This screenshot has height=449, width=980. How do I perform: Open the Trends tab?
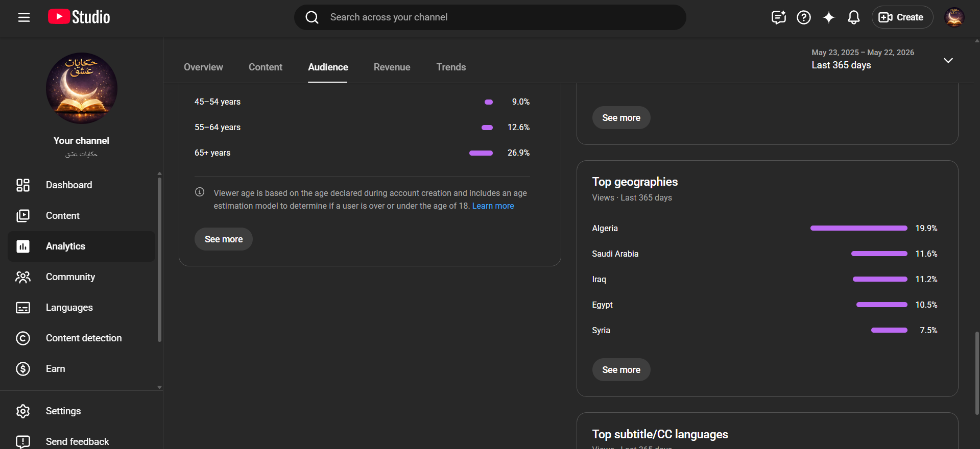[451, 67]
